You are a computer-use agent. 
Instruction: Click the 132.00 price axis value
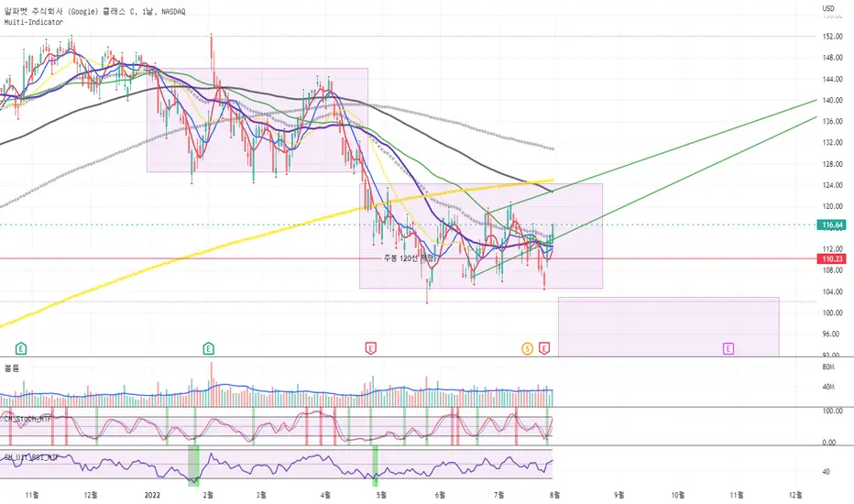[x=833, y=143]
